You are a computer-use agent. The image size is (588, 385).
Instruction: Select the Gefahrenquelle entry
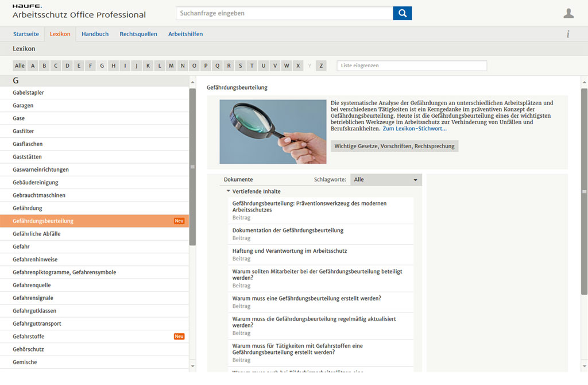94,285
